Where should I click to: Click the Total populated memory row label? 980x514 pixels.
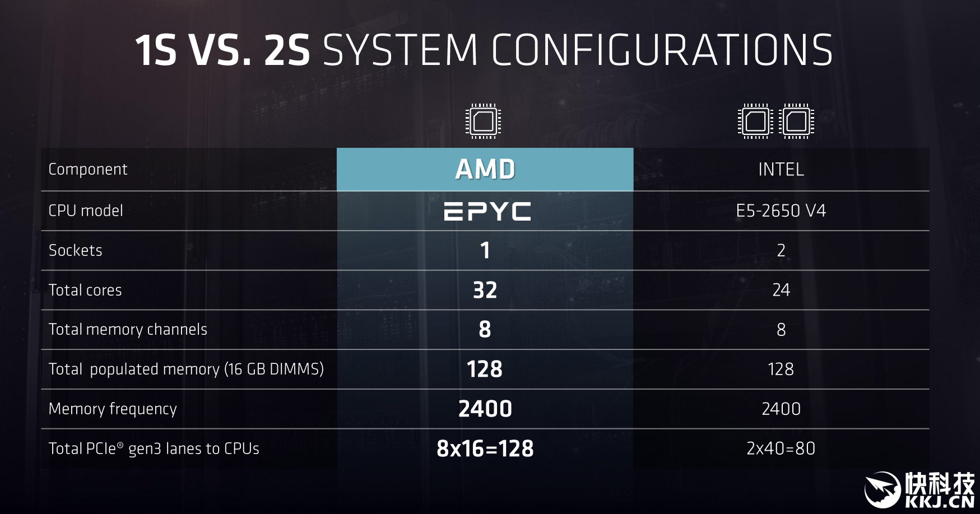[x=186, y=369]
